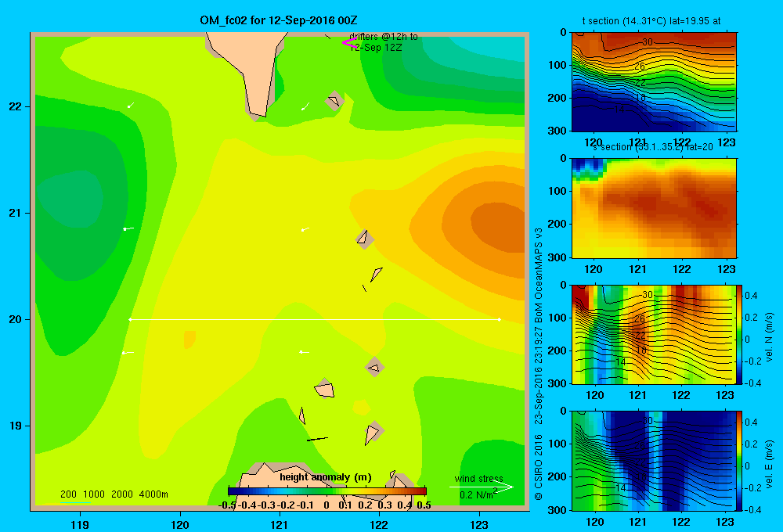Click longitude label 122 below main map
Screen dimensions: 783x532
379,524
